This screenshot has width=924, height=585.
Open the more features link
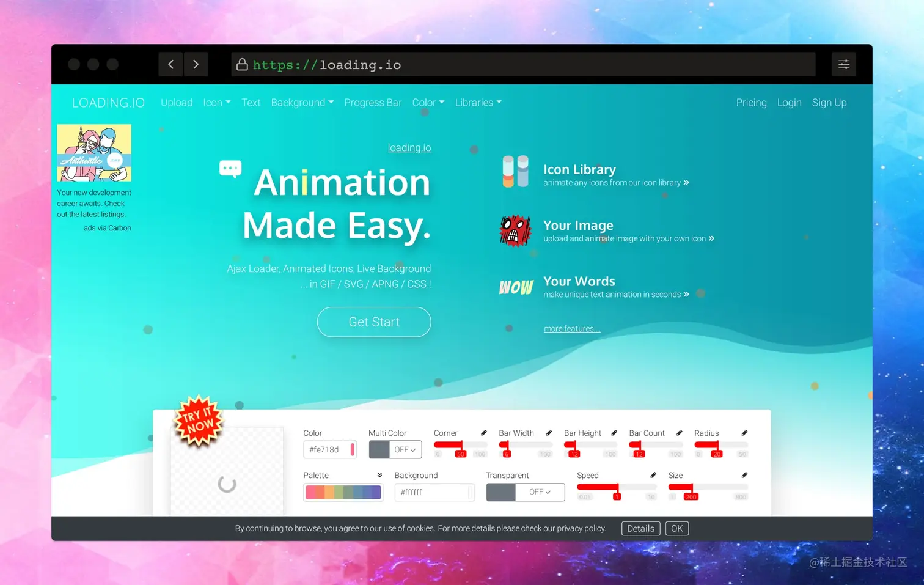[572, 329]
